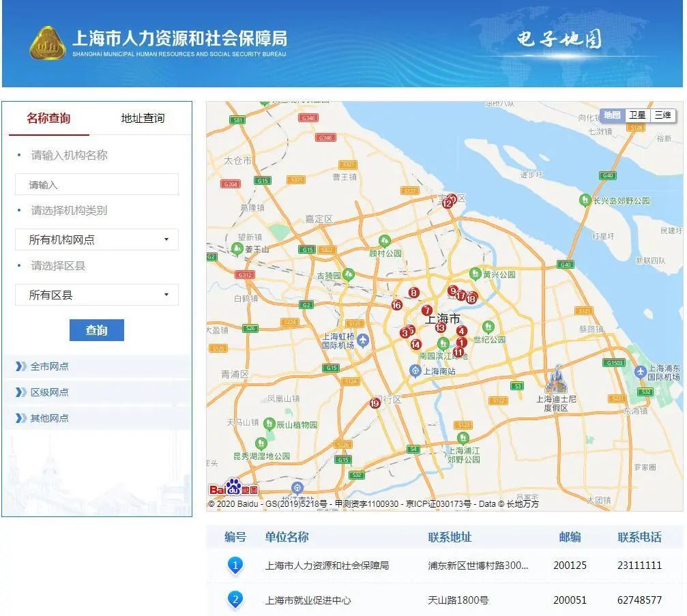The height and width of the screenshot is (616, 687).
Task: Click the 单位名称 column header
Action: coord(287,537)
